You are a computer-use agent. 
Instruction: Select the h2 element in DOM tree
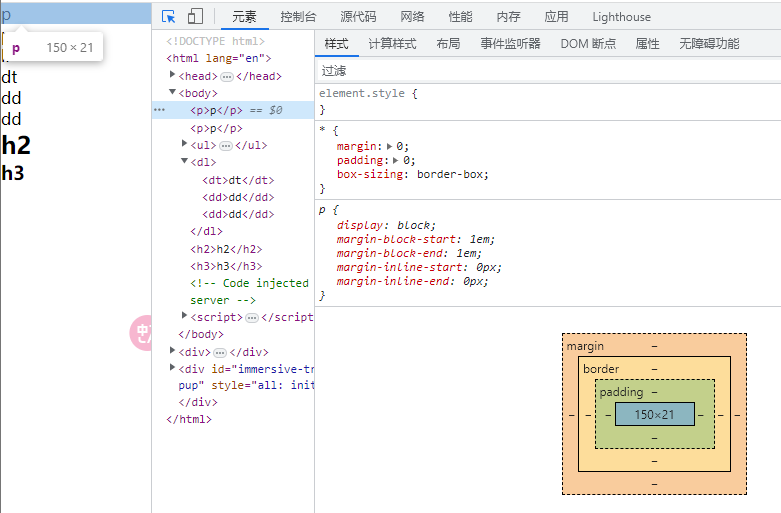(x=225, y=249)
